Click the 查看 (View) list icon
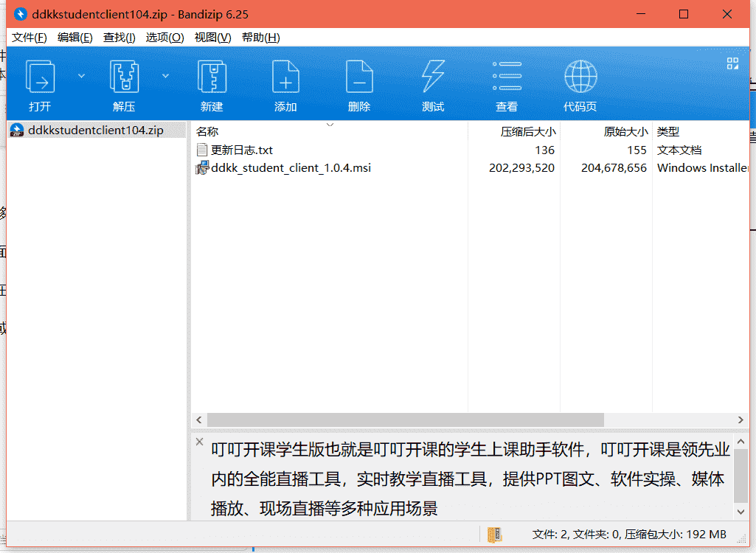 (x=507, y=76)
